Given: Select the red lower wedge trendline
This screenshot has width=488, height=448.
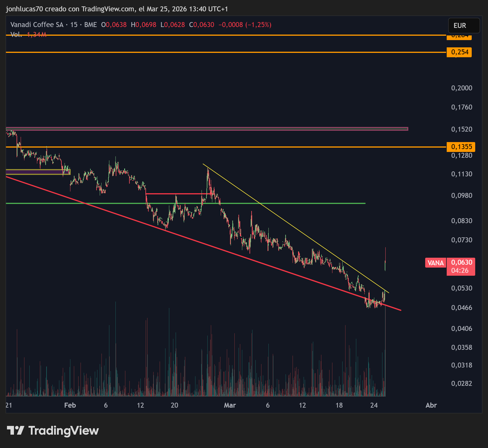Looking at the screenshot, I should (204, 243).
